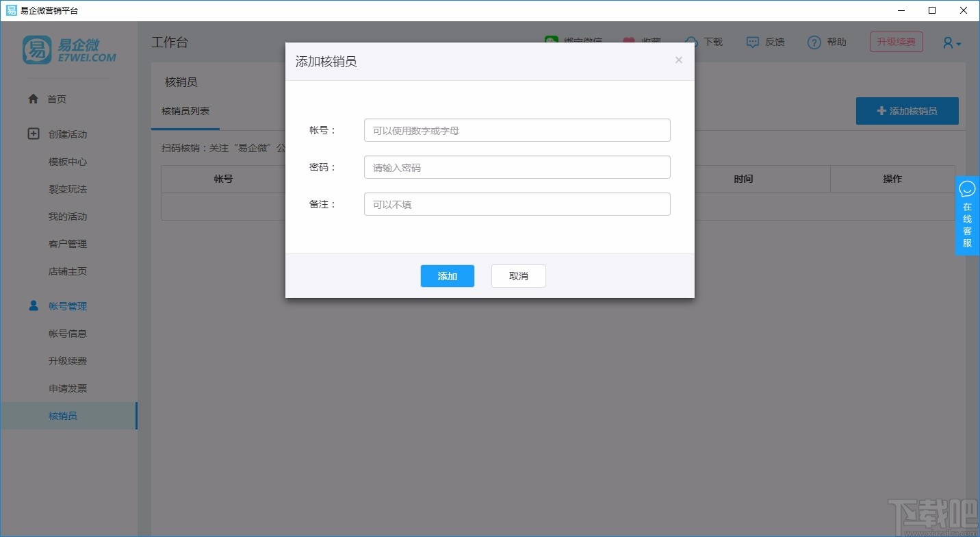
Task: Click the green WeChat bind icon
Action: (552, 42)
